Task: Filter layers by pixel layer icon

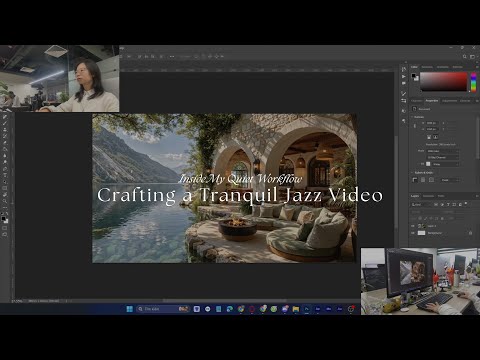Action: pyautogui.click(x=436, y=204)
